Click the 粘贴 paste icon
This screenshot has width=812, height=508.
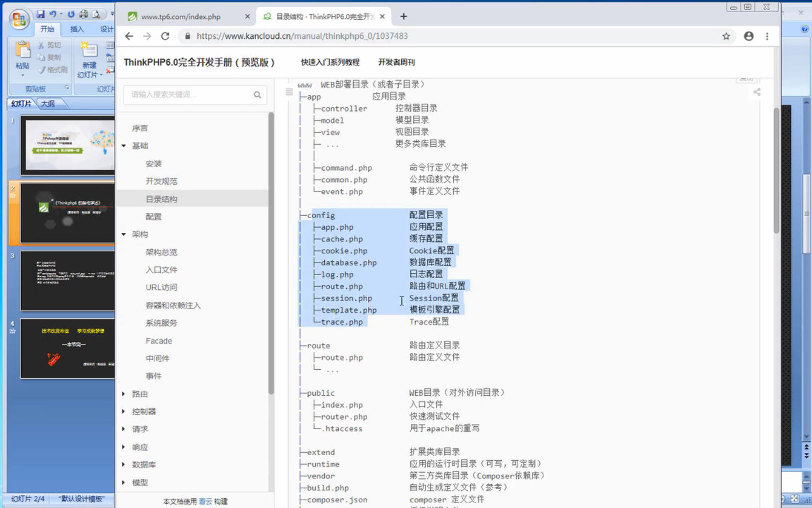click(22, 50)
